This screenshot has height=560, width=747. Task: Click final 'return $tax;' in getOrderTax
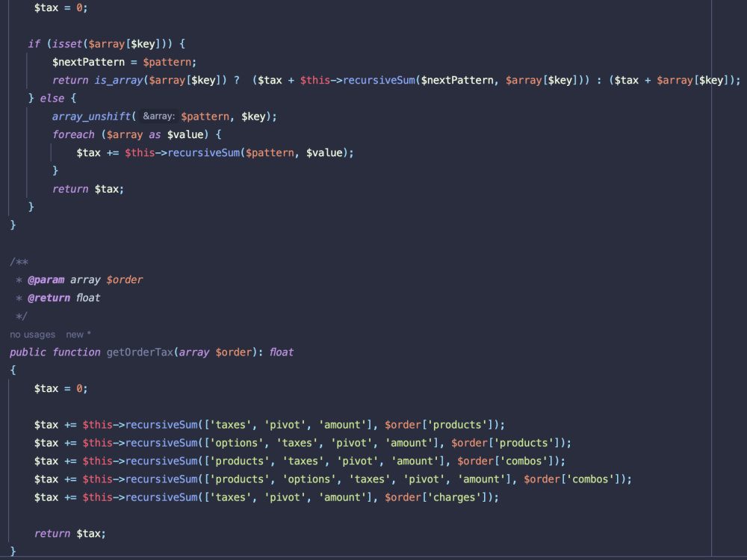pos(70,534)
